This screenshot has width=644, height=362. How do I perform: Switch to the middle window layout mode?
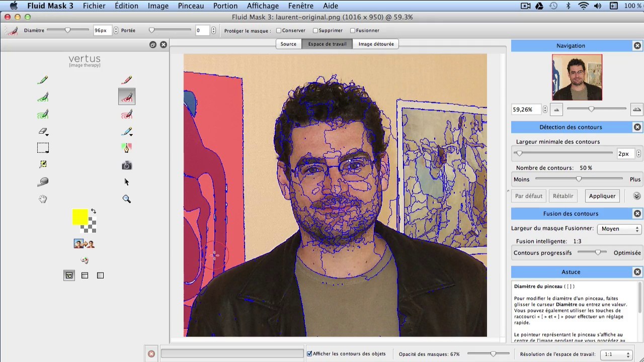[85, 276]
